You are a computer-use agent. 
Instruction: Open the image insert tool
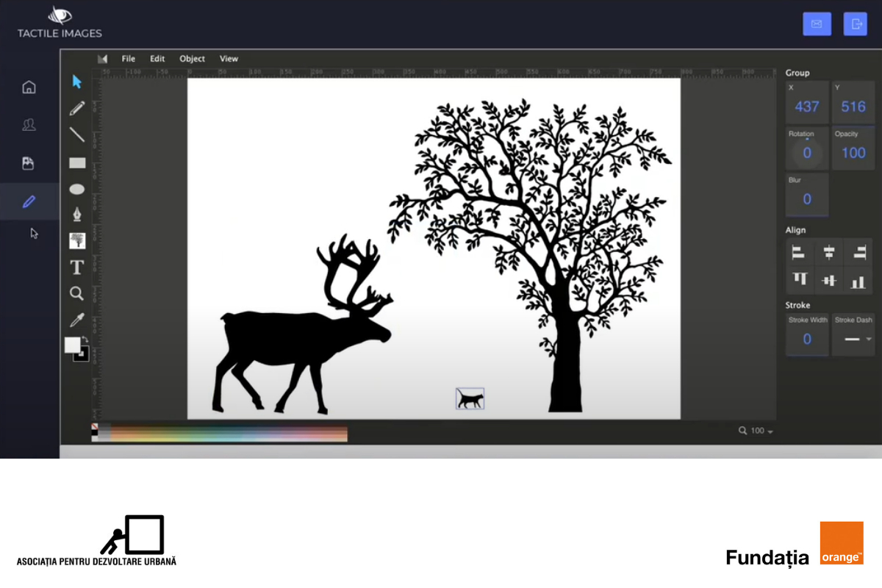76,240
